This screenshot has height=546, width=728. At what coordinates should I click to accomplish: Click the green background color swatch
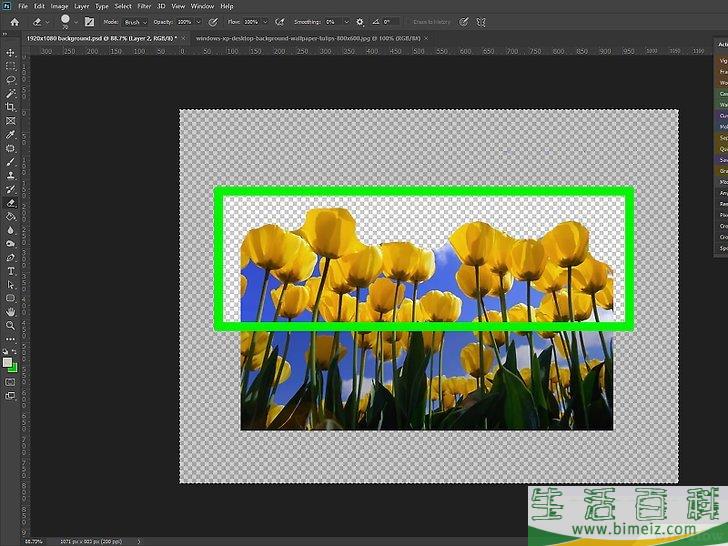point(13,368)
